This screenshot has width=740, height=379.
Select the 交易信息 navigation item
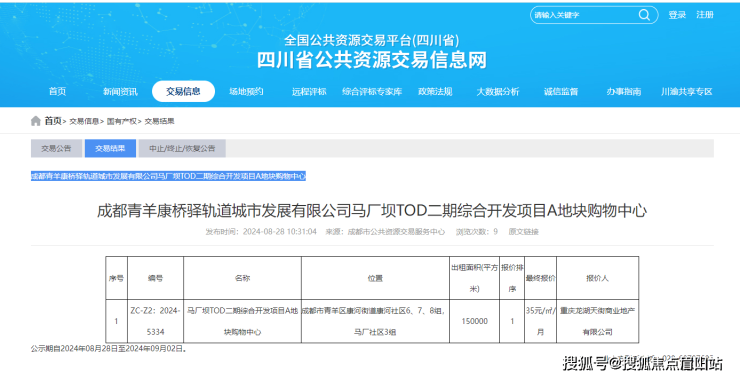[183, 92]
